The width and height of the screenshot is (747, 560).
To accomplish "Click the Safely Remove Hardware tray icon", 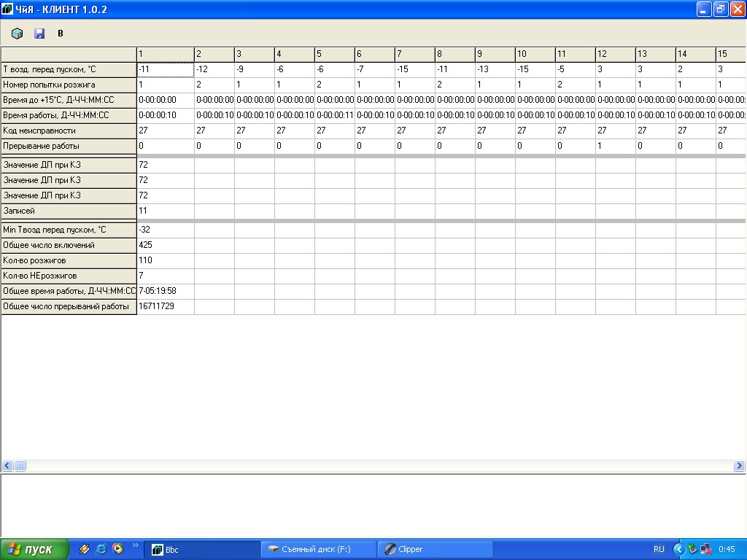I will pyautogui.click(x=693, y=550).
